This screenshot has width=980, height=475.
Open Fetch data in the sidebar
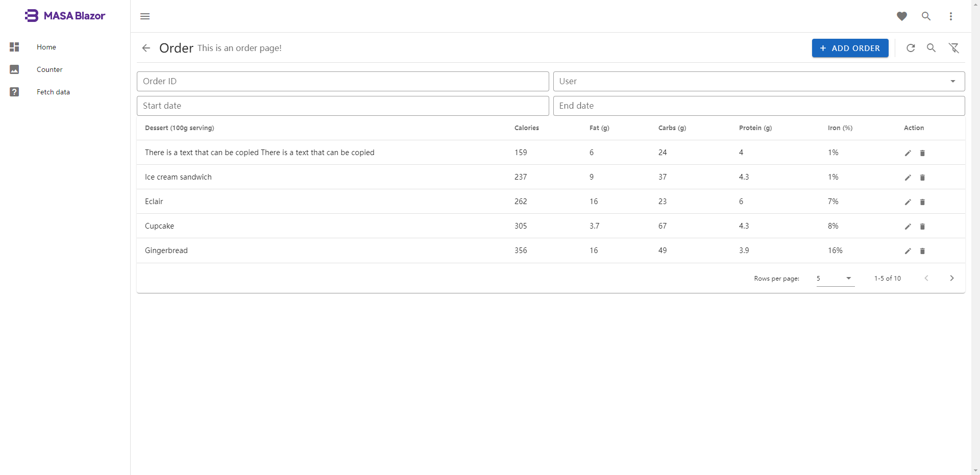coord(53,92)
